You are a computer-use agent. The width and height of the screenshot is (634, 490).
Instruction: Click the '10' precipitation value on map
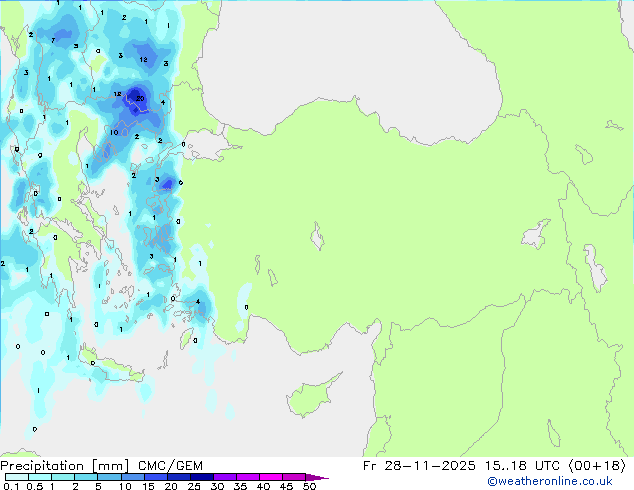(114, 132)
